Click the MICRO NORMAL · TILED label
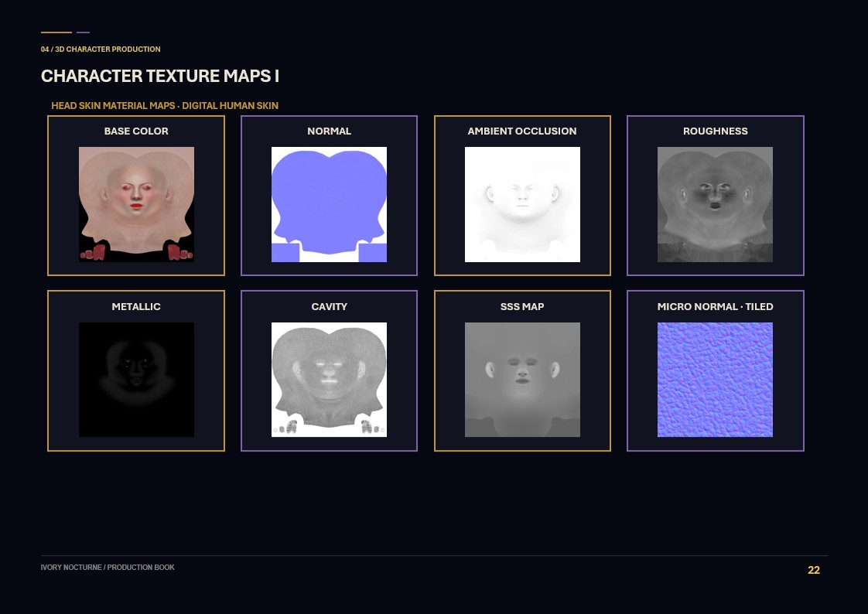The height and width of the screenshot is (614, 868). (716, 306)
